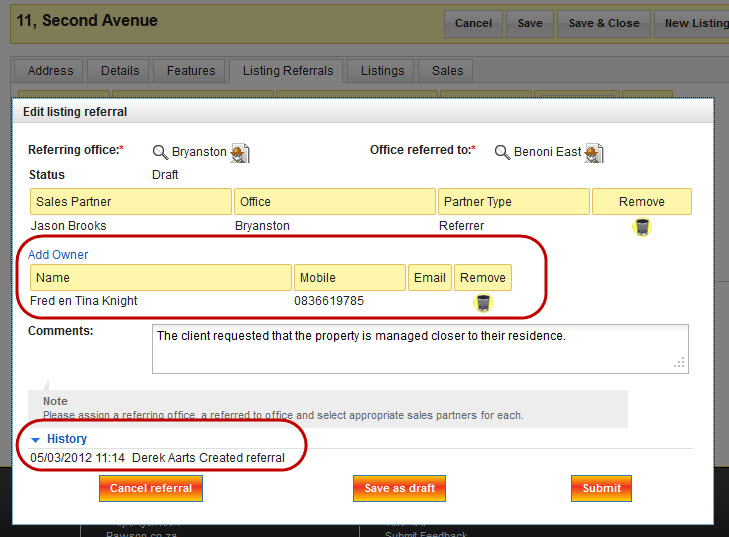729x537 pixels.
Task: Collapse the History section arrow
Action: tap(35, 439)
